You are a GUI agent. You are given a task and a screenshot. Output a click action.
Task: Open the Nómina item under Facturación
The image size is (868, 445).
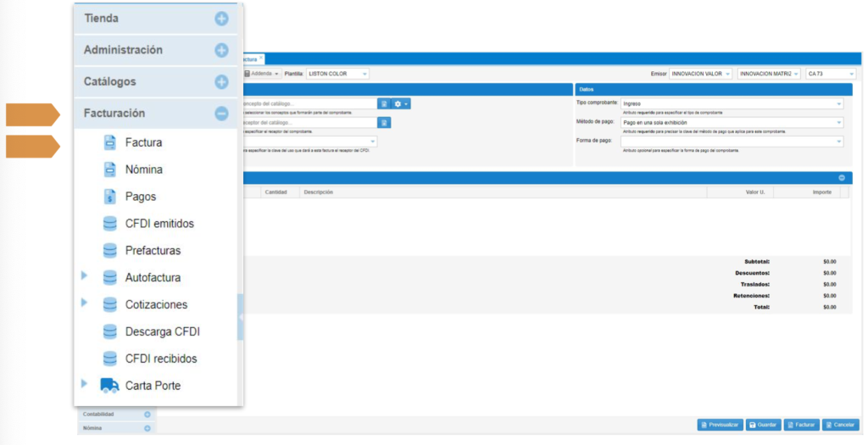click(144, 170)
